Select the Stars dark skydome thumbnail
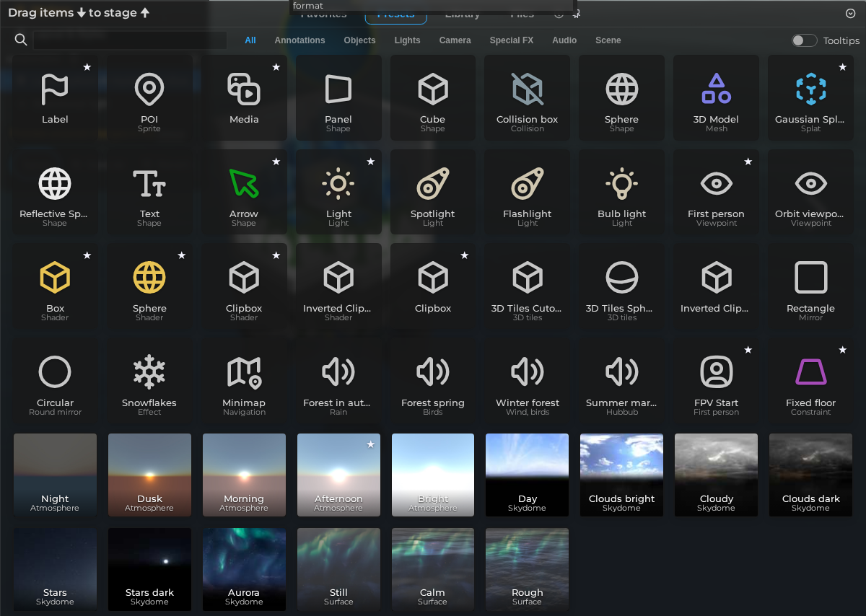This screenshot has width=866, height=616. 149,569
